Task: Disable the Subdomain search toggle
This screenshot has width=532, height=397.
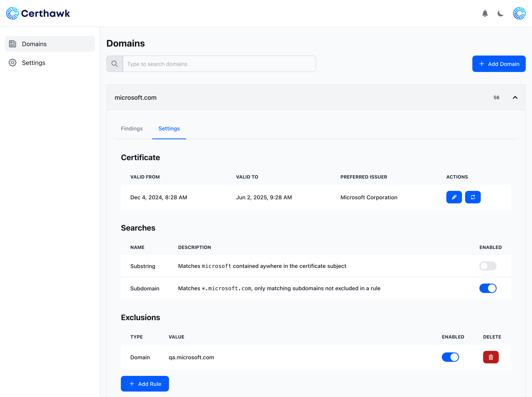Action: [x=488, y=288]
